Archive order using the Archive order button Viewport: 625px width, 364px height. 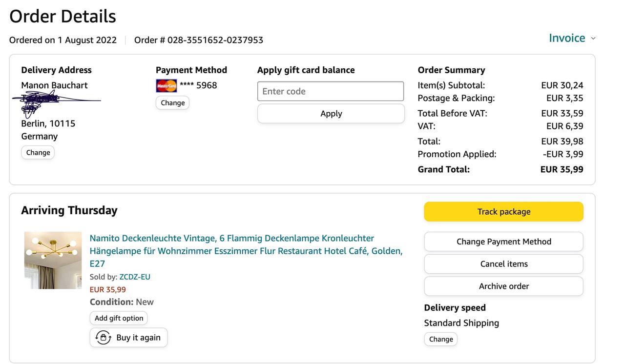tap(503, 286)
